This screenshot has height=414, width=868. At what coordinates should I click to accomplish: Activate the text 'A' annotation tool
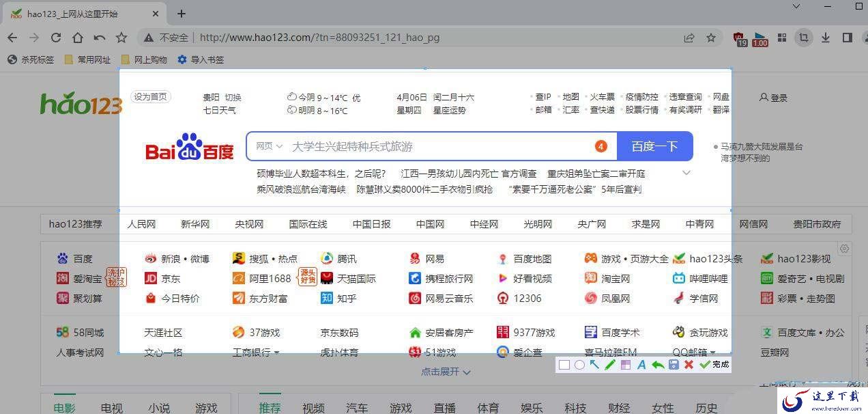(x=641, y=365)
